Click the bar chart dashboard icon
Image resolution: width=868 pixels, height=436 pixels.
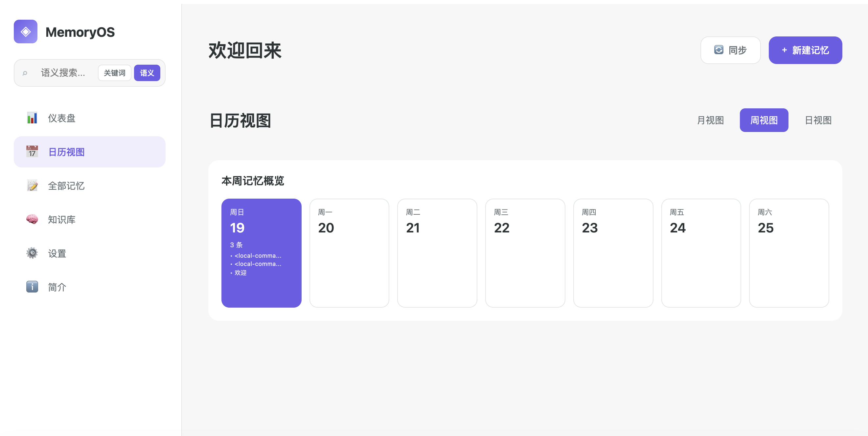coord(32,118)
